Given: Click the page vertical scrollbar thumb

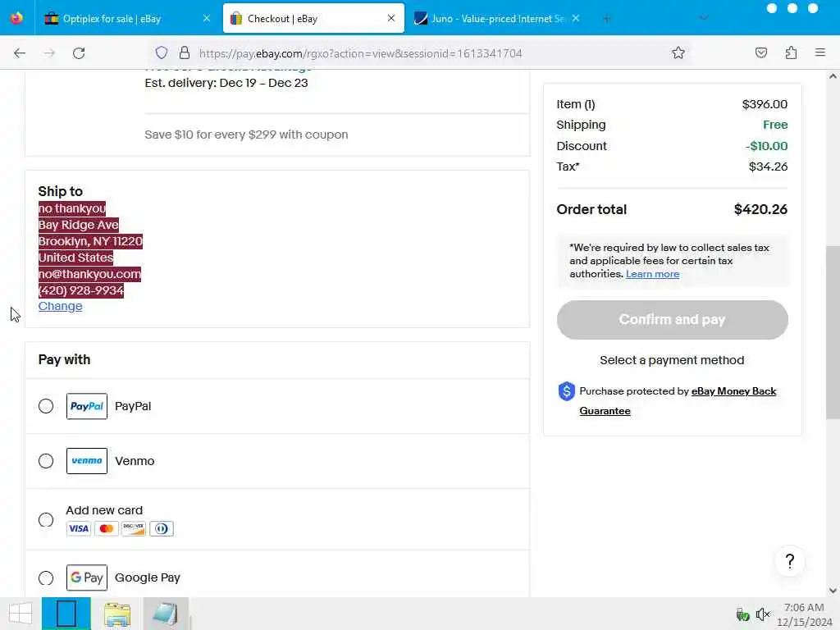Looking at the screenshot, I should pos(833,332).
